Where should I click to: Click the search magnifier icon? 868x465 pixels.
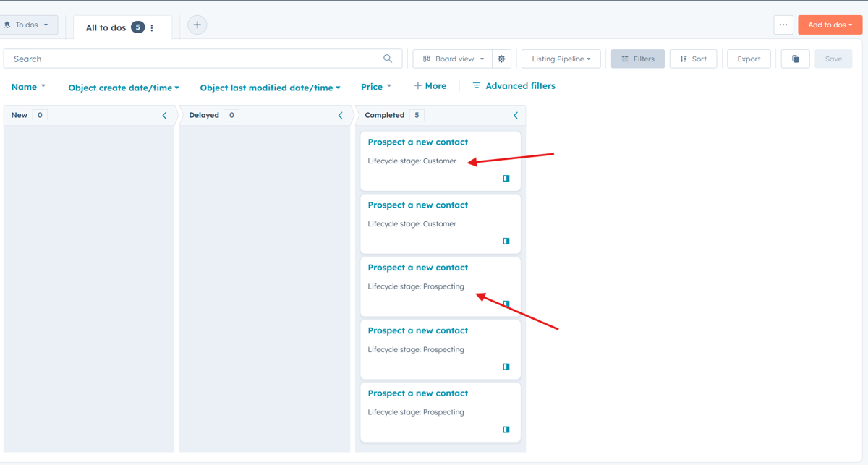pos(388,59)
